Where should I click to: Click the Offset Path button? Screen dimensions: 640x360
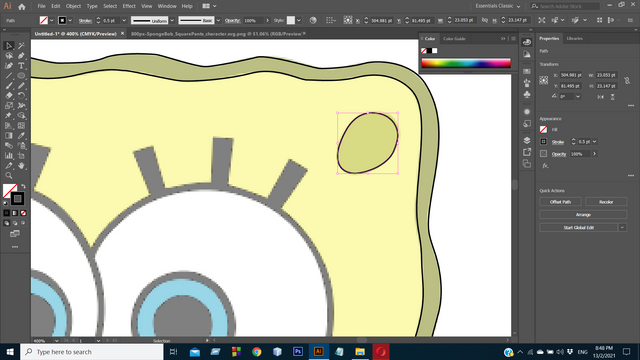point(560,202)
